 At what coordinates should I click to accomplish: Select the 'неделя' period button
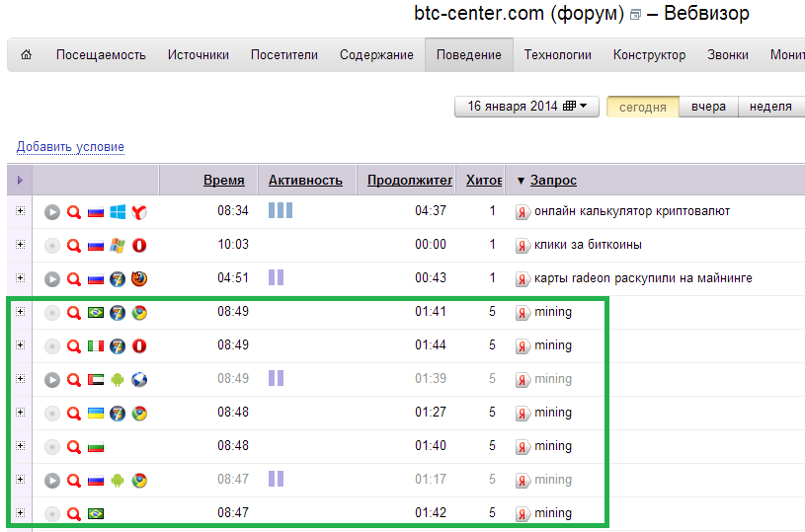click(x=770, y=107)
